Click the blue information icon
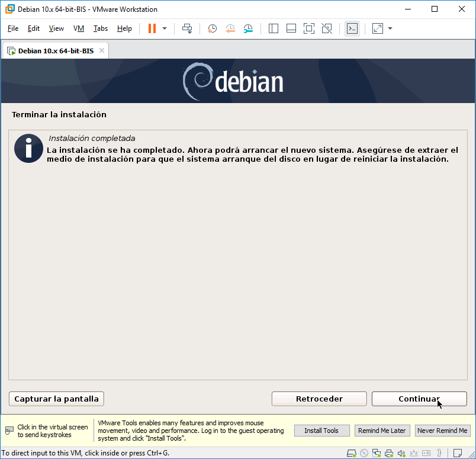The width and height of the screenshot is (476, 459). click(29, 148)
